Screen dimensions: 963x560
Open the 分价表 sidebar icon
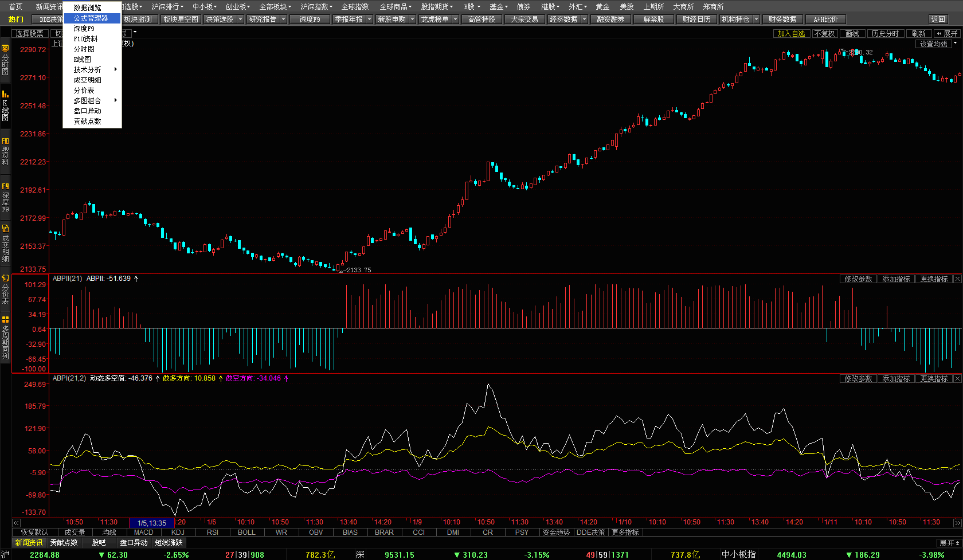pos(5,289)
